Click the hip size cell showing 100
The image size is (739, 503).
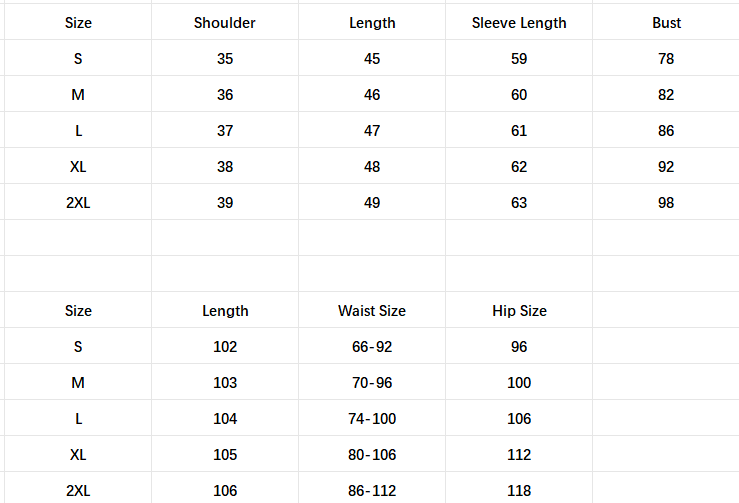click(519, 383)
